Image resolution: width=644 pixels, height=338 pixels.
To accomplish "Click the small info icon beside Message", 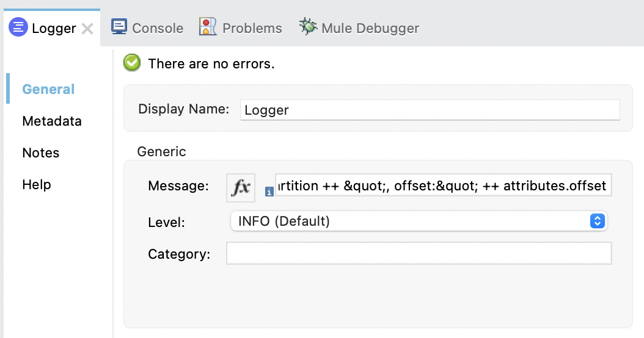I will [269, 192].
